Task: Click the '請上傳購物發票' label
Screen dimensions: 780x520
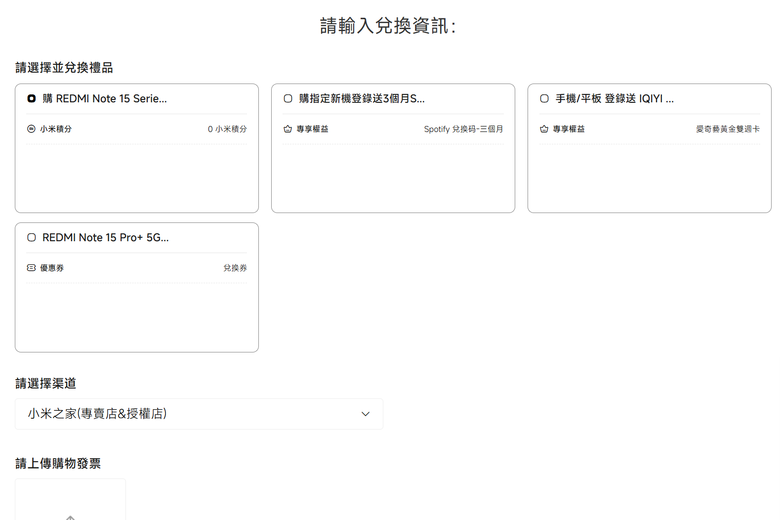Action: pos(58,464)
